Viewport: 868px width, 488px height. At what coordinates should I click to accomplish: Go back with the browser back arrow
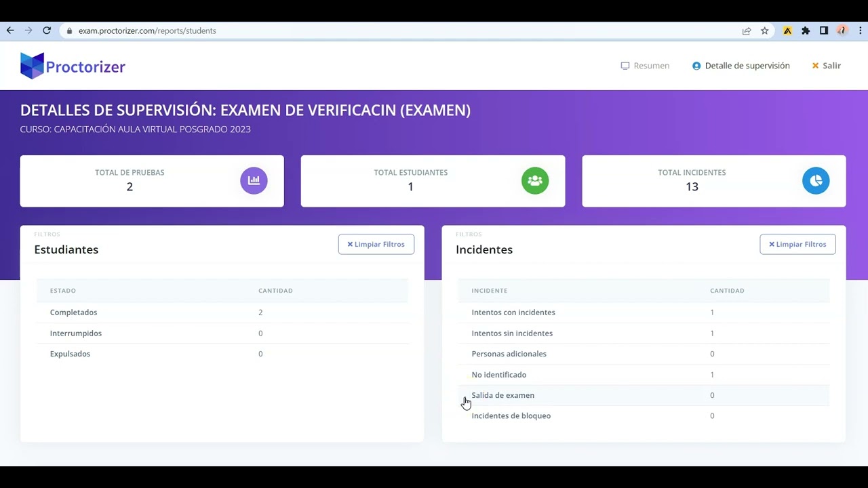point(9,30)
